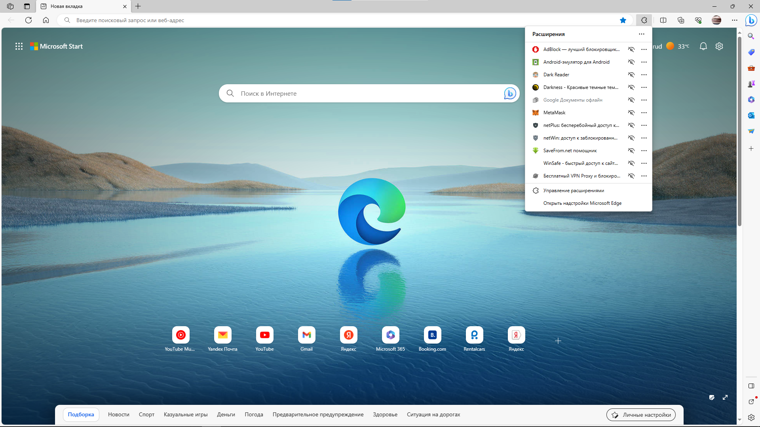Open a new browser tab

tap(138, 6)
